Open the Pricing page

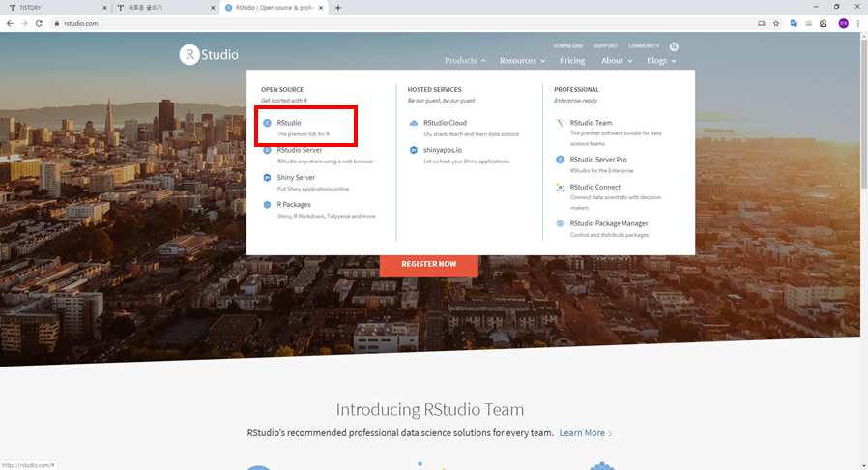[572, 61]
